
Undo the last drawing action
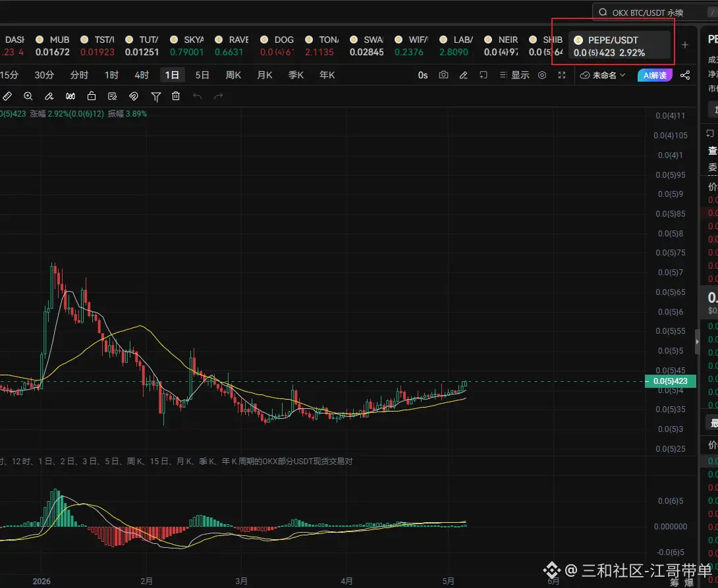click(198, 96)
